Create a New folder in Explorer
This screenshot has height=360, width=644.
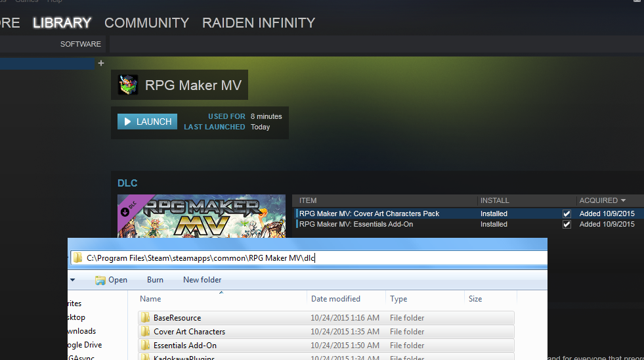point(202,280)
